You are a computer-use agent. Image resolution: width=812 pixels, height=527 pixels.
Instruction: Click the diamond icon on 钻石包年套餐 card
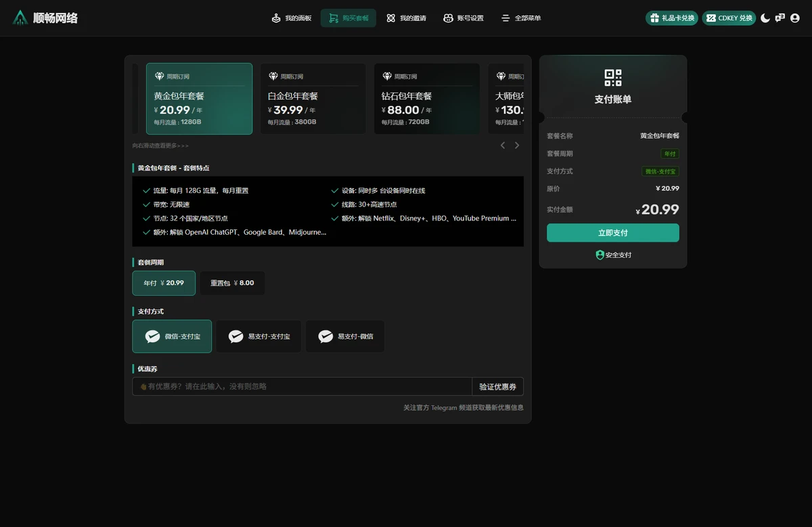pyautogui.click(x=387, y=76)
